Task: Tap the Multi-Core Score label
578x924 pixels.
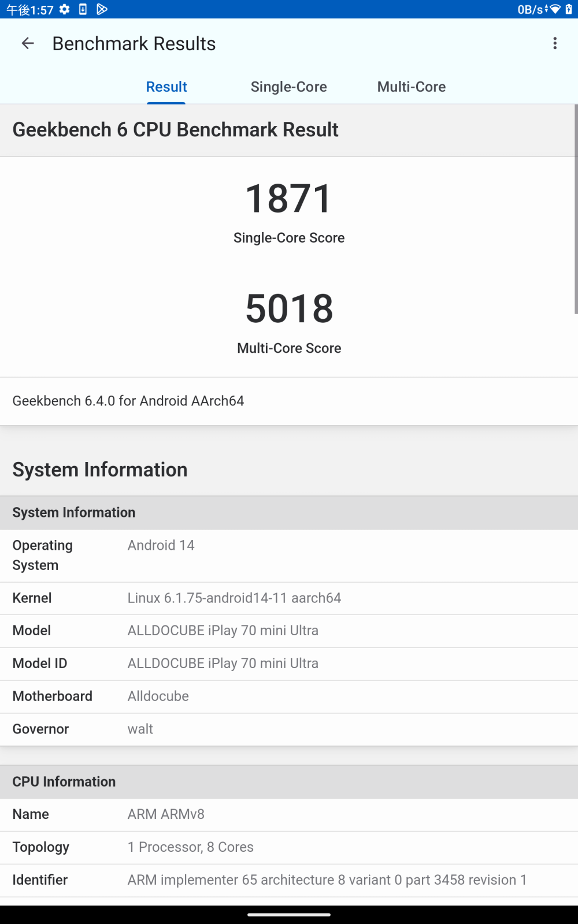Action: [x=289, y=348]
